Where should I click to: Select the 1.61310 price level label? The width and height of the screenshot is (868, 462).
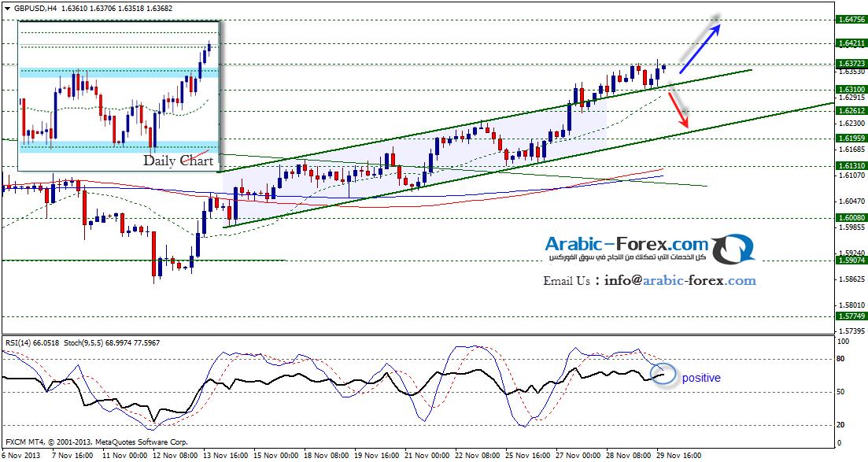tap(851, 165)
